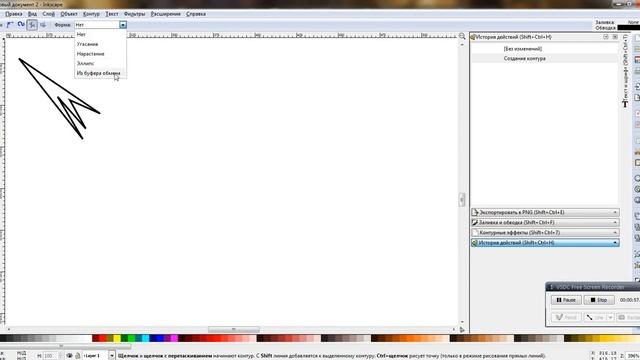This screenshot has height=360, width=640.
Task: Collapse 'История действий' docked panel bar
Action: 545,242
